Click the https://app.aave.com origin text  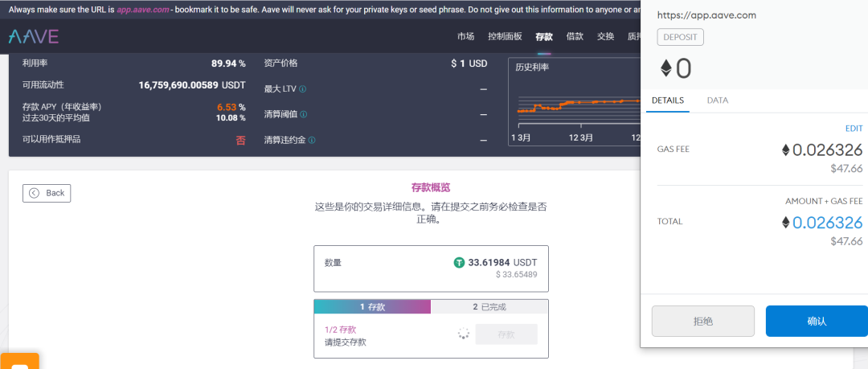coord(706,15)
